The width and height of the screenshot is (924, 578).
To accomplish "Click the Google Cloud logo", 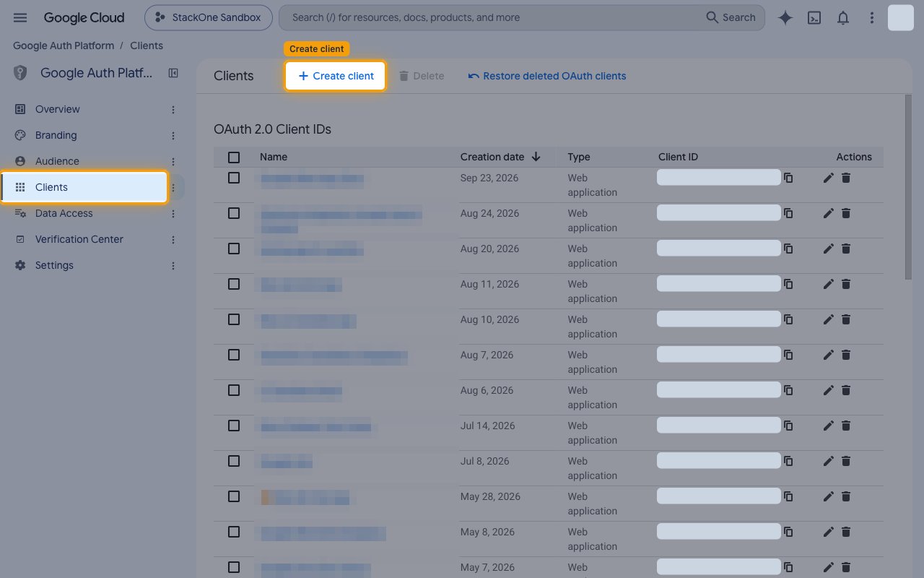I will 84,17.
